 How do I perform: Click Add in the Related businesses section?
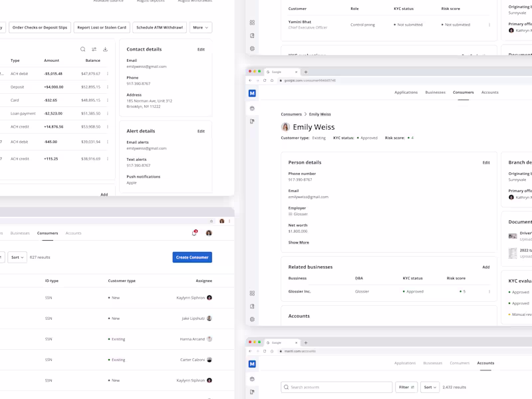pyautogui.click(x=486, y=267)
